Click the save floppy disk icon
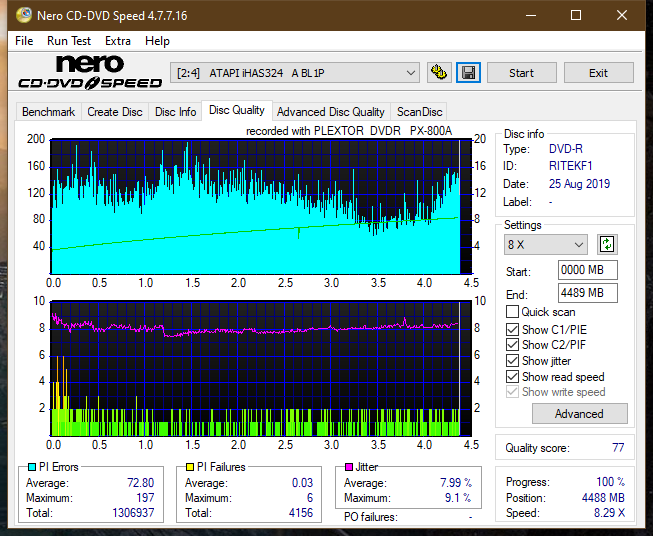The image size is (653, 536). point(468,73)
